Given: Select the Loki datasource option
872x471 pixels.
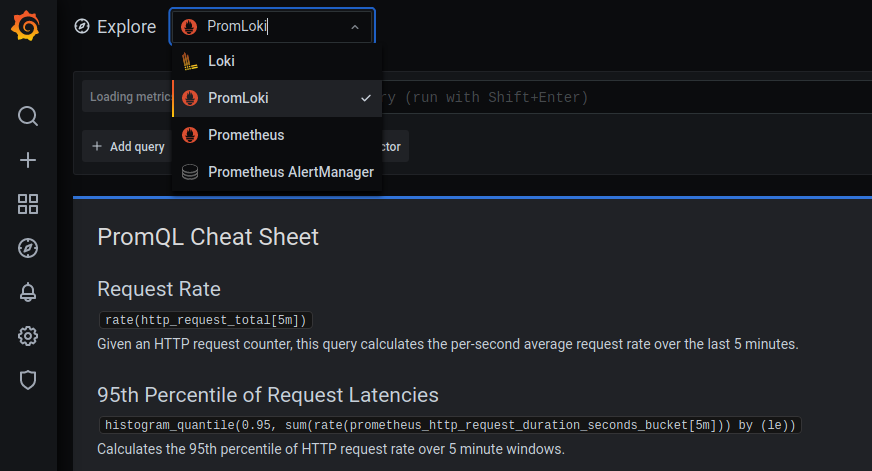Looking at the screenshot, I should (277, 61).
